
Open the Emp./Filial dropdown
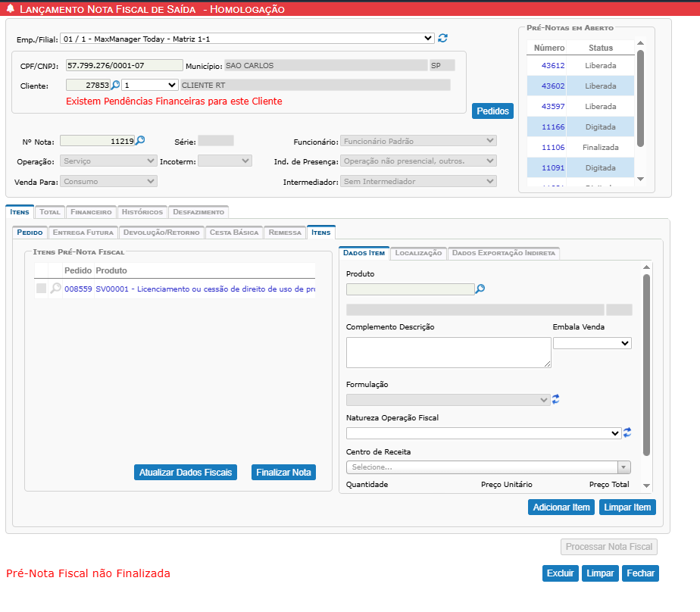coord(248,38)
